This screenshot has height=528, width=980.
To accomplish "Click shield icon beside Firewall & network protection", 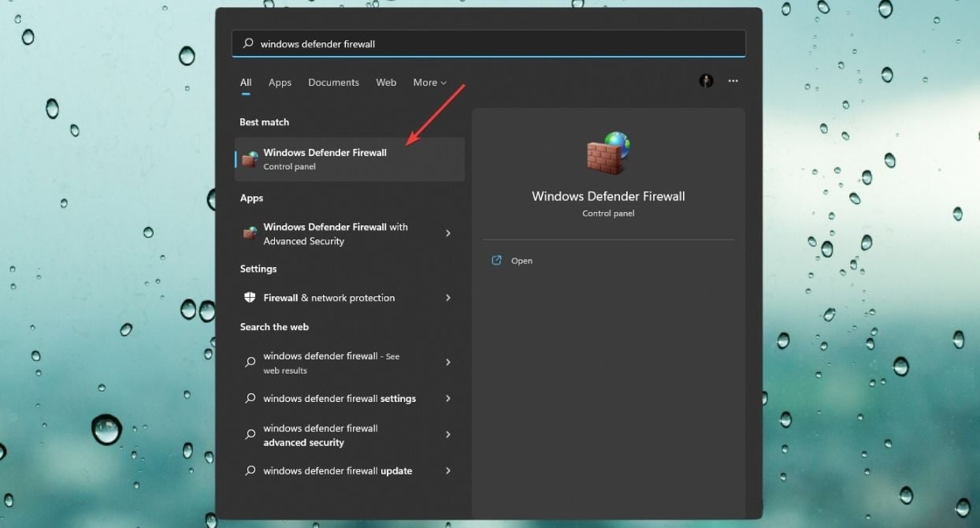I will 250,298.
